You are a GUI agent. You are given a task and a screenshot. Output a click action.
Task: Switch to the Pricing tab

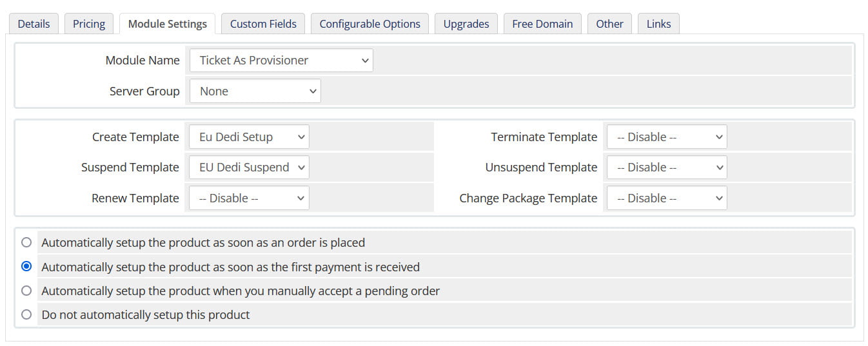point(89,24)
